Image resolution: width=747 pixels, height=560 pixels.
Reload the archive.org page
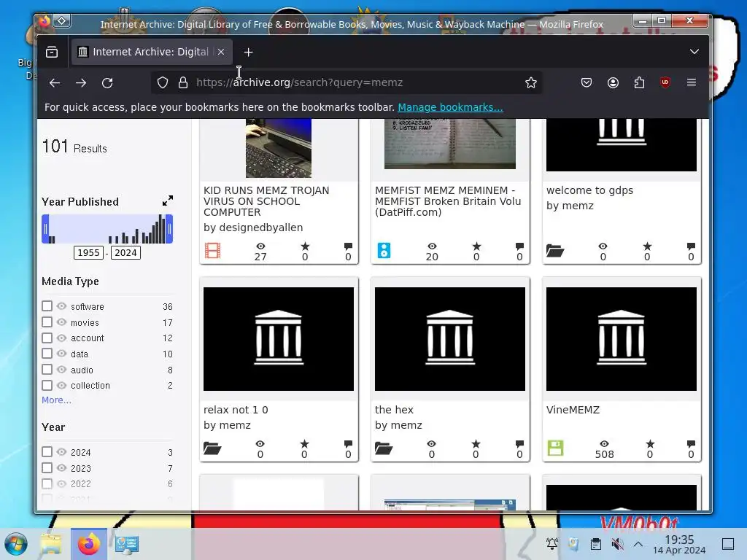click(107, 83)
